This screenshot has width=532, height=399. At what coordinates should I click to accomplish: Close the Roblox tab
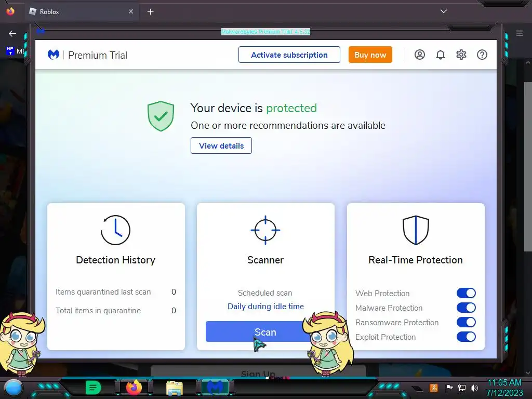coord(131,11)
